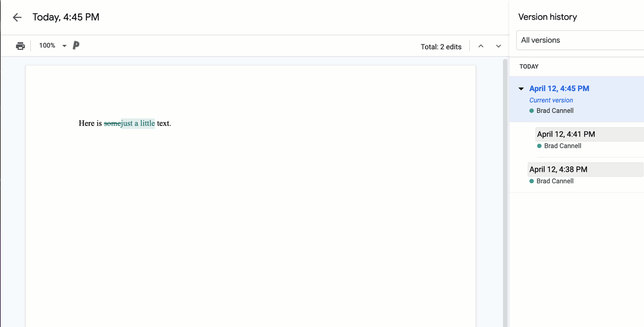Print this version using the printer icon
This screenshot has width=644, height=327.
click(x=20, y=46)
